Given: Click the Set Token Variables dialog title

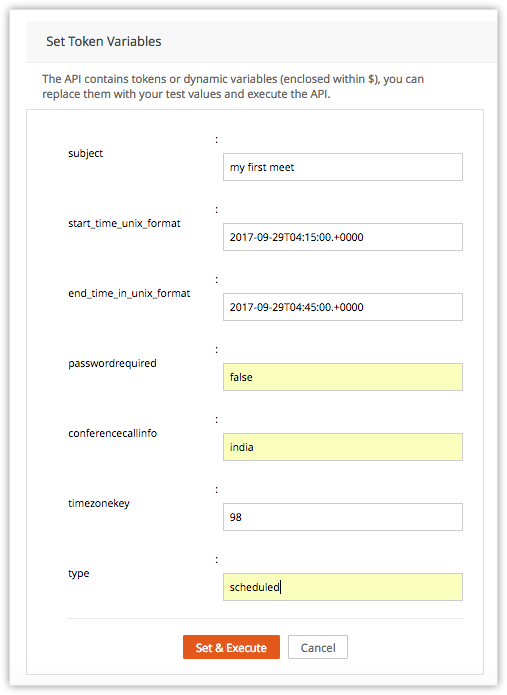Looking at the screenshot, I should coord(104,41).
